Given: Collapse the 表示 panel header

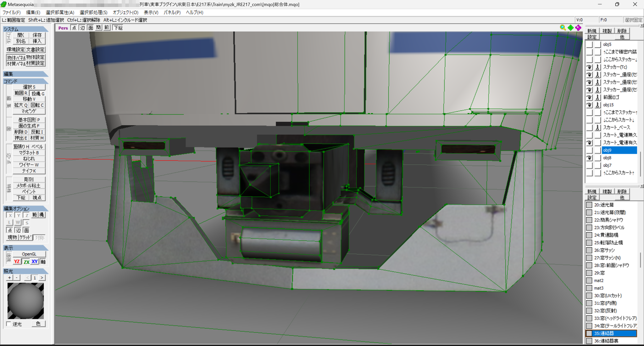Looking at the screenshot, I should [x=25, y=248].
